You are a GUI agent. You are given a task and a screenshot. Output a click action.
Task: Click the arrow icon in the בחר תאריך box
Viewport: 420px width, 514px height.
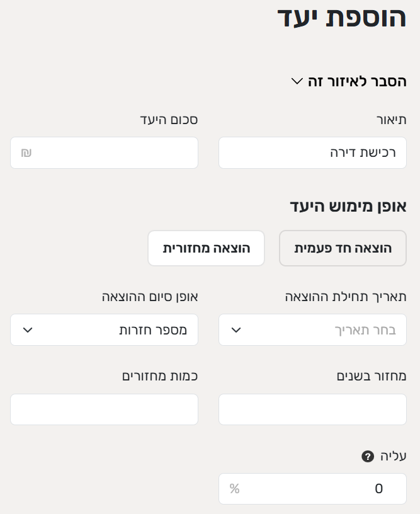coord(236,330)
